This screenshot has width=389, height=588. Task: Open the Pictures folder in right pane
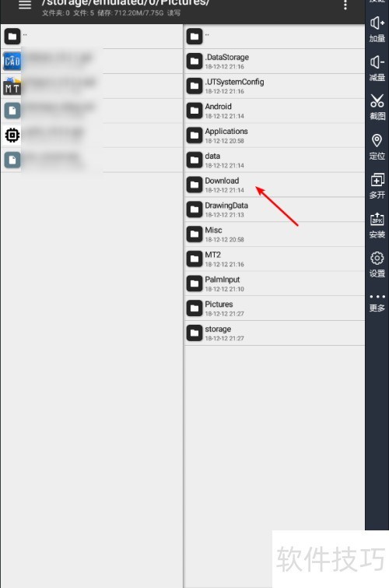[x=275, y=308]
